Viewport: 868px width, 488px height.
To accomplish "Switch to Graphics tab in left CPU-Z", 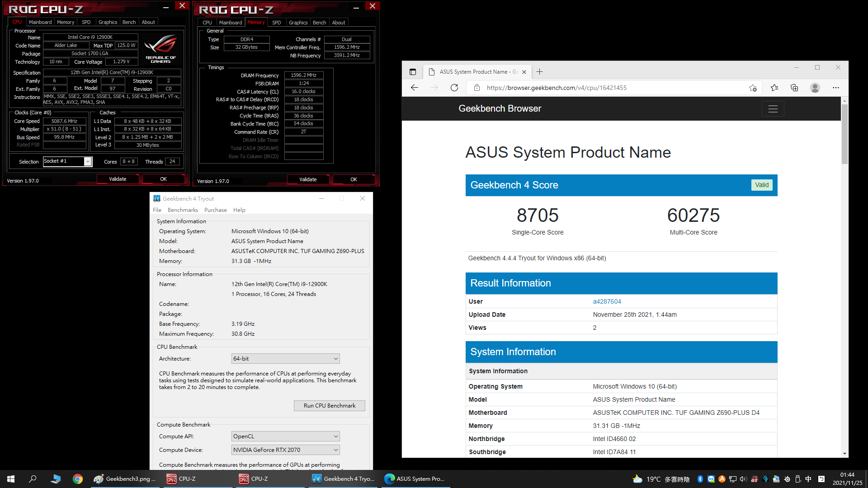I will coord(108,22).
